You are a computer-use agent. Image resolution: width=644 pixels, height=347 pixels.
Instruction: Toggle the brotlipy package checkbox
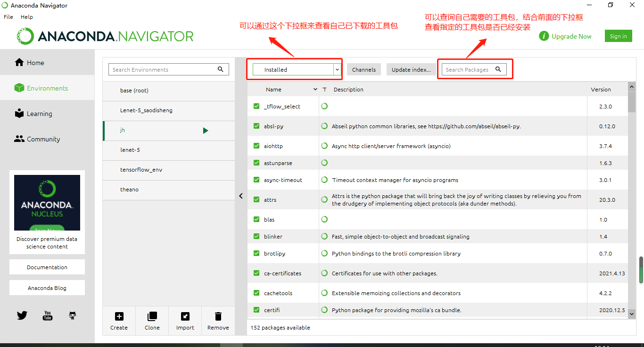coord(256,253)
